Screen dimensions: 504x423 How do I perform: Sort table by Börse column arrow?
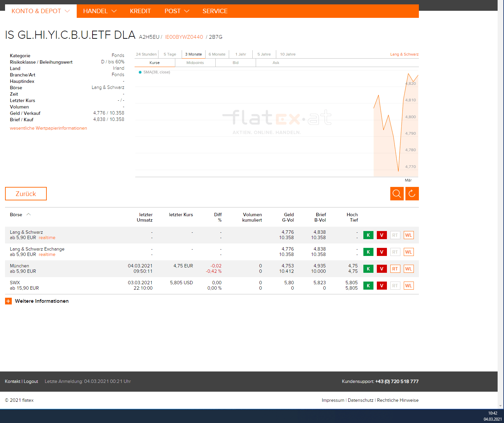point(29,215)
